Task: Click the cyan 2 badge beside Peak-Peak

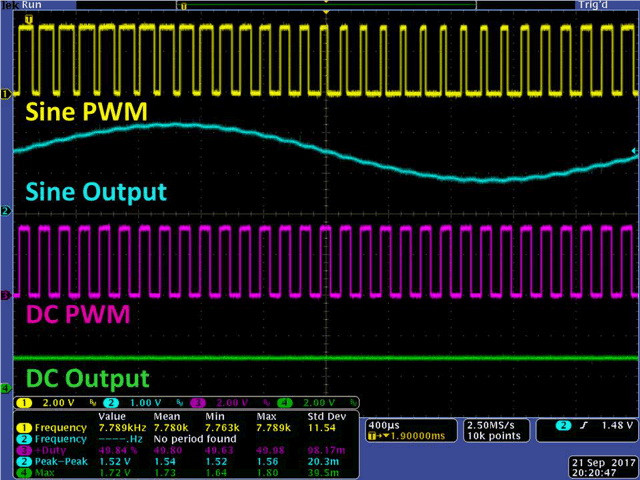Action: pos(24,462)
